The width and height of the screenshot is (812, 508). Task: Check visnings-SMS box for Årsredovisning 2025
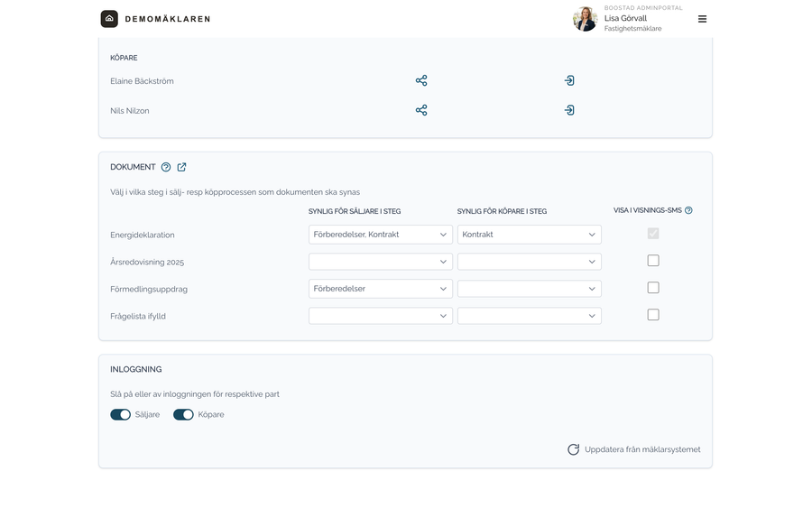pyautogui.click(x=653, y=261)
